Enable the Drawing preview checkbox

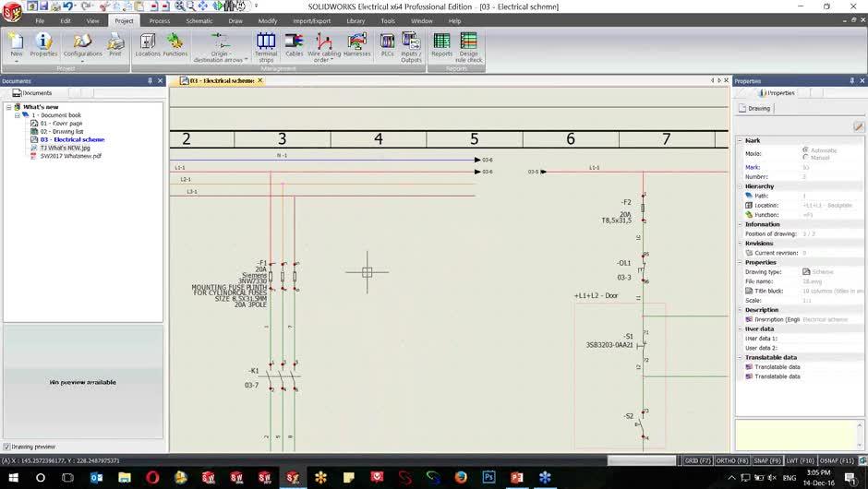tap(6, 447)
